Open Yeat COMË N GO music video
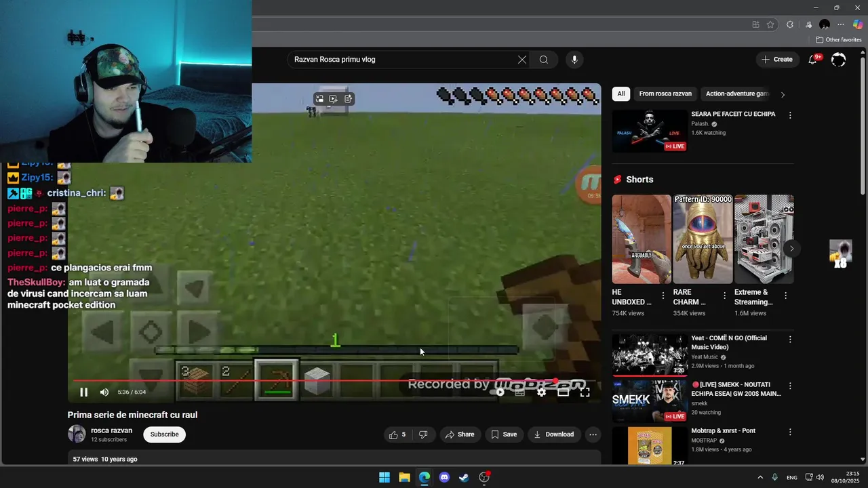 pos(650,354)
